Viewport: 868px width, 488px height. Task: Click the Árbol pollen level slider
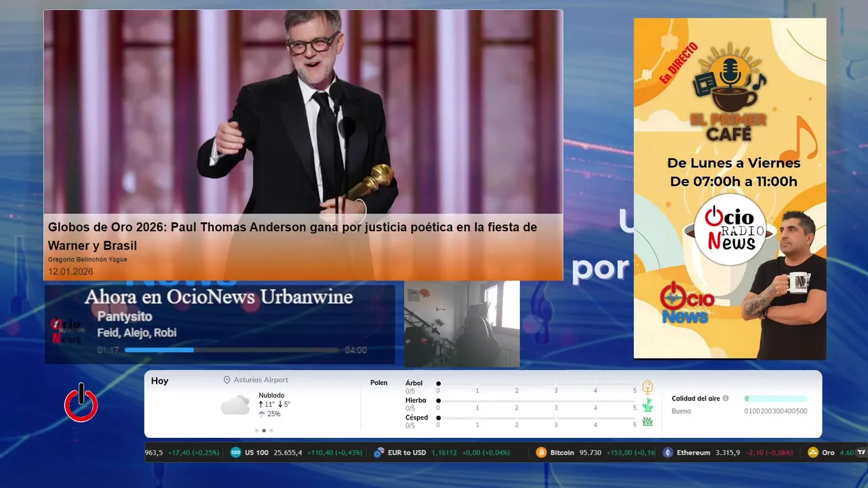pos(537,384)
